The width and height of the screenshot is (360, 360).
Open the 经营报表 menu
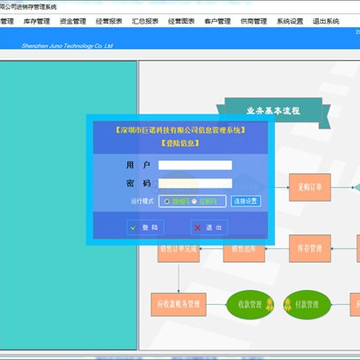click(x=109, y=21)
